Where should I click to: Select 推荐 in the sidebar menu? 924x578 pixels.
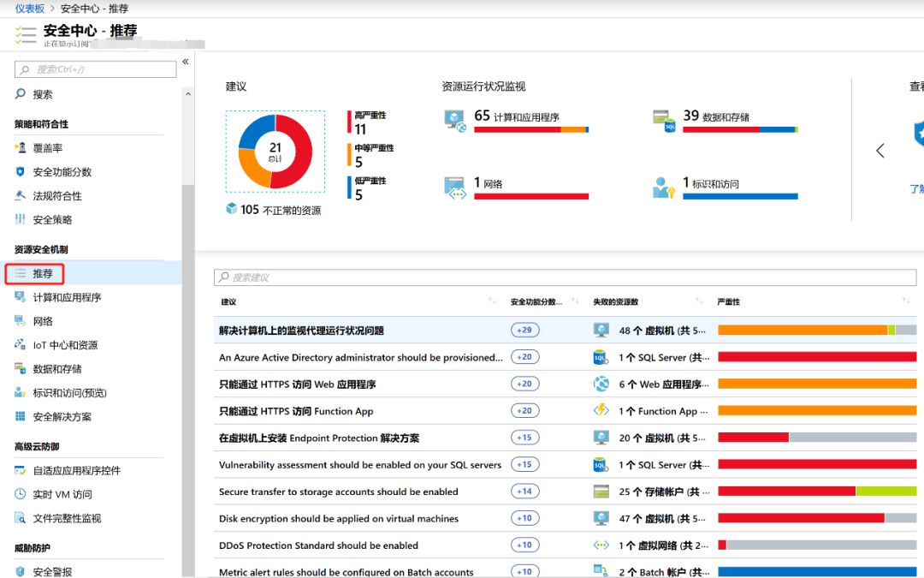tap(43, 274)
